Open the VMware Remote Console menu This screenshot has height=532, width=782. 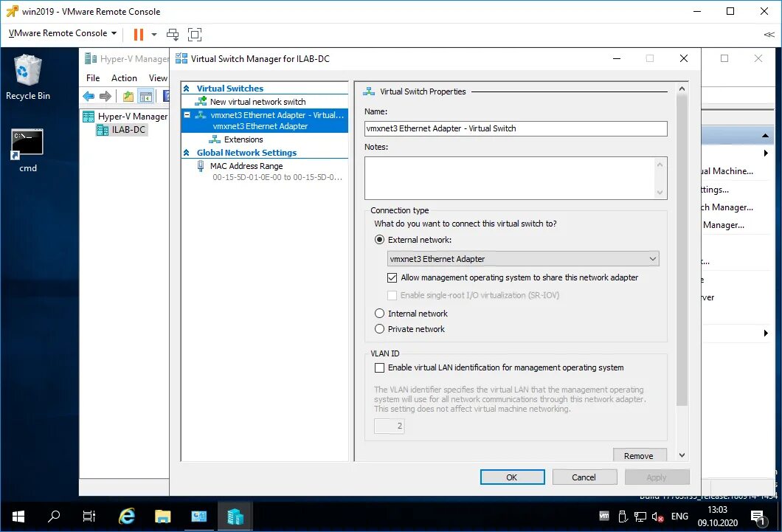pyautogui.click(x=63, y=33)
